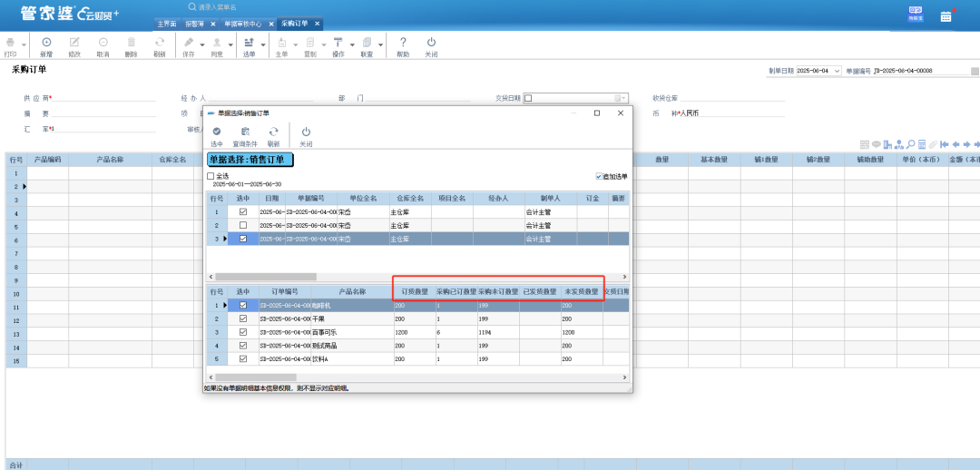The image size is (980, 470).
Task: Click the calculator icon above the grid
Action: point(921,144)
